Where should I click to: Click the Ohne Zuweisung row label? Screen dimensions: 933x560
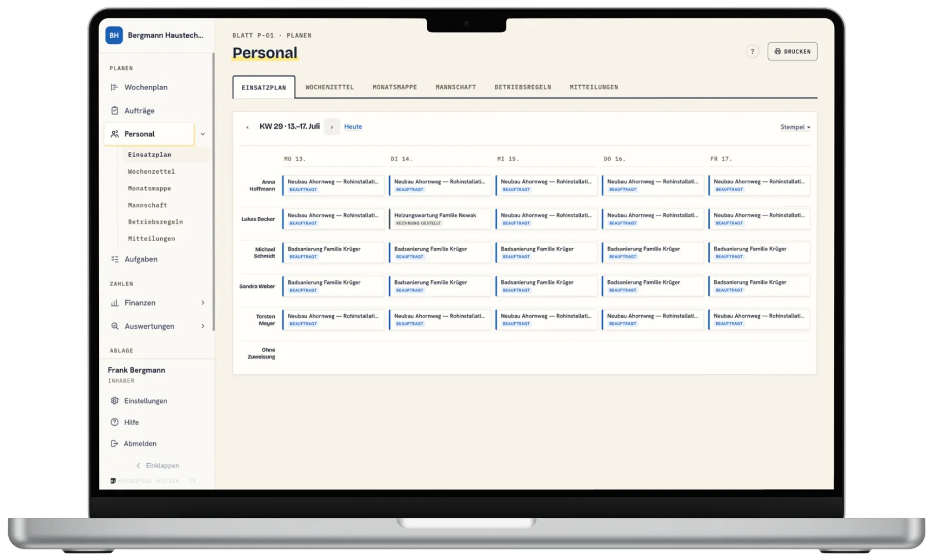point(261,353)
